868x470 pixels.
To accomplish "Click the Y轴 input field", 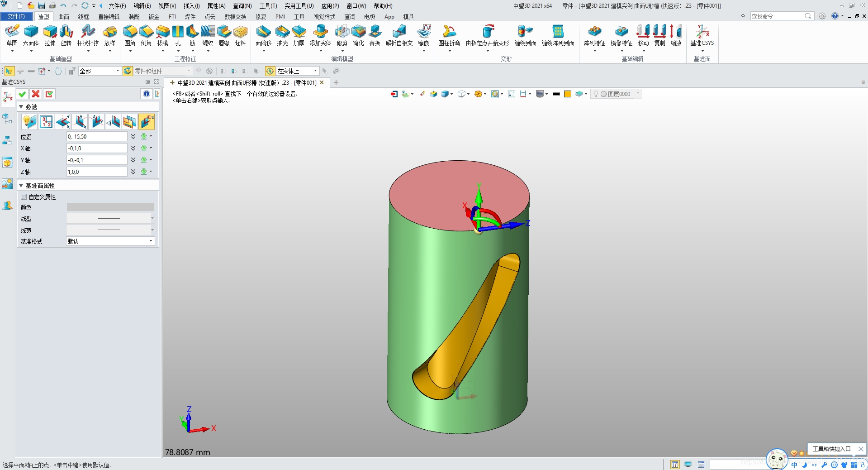I will click(x=97, y=160).
